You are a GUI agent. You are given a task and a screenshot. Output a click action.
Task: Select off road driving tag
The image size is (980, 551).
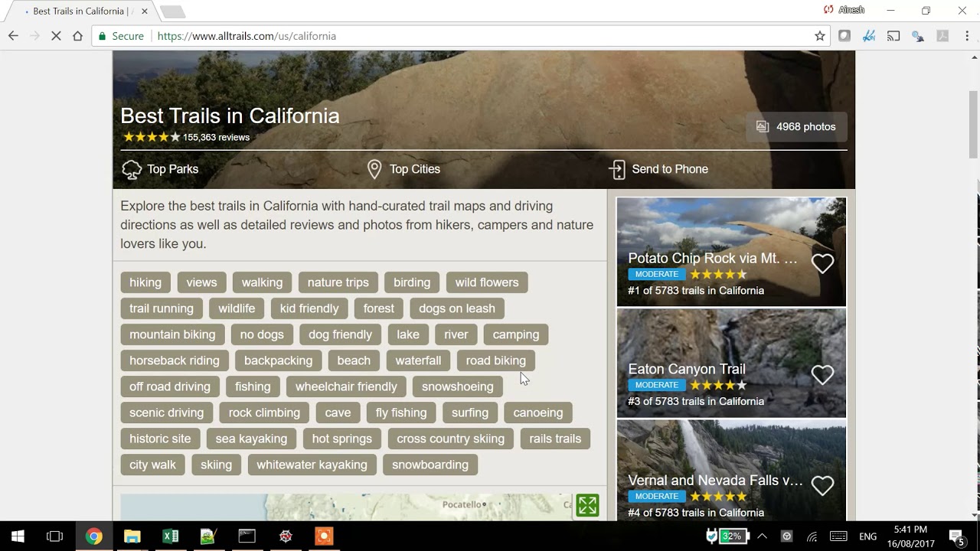coord(170,386)
